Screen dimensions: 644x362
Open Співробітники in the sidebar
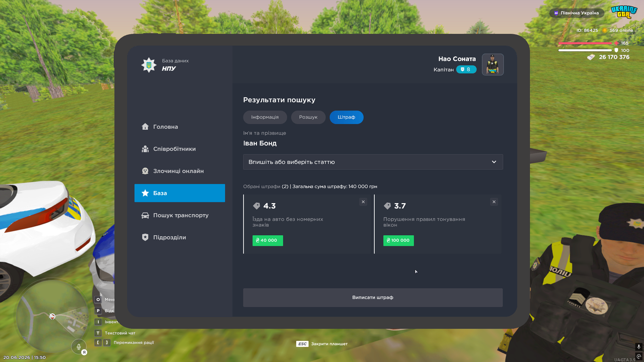[x=180, y=149]
